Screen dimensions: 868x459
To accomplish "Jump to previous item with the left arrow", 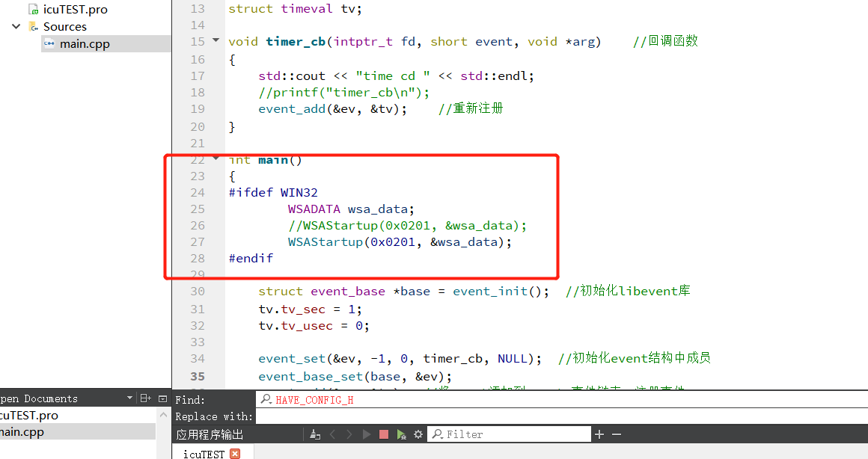I will [333, 434].
